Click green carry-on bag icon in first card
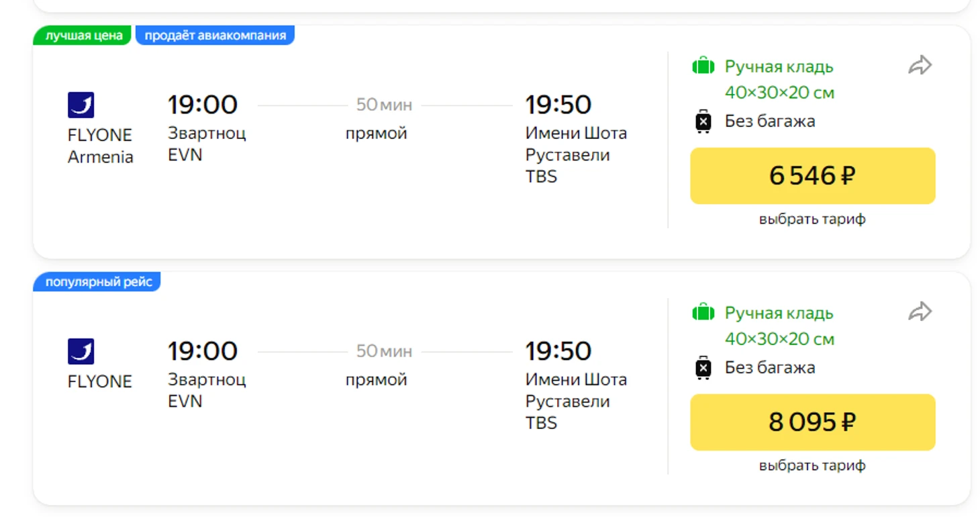This screenshot has height=517, width=980. (x=703, y=66)
